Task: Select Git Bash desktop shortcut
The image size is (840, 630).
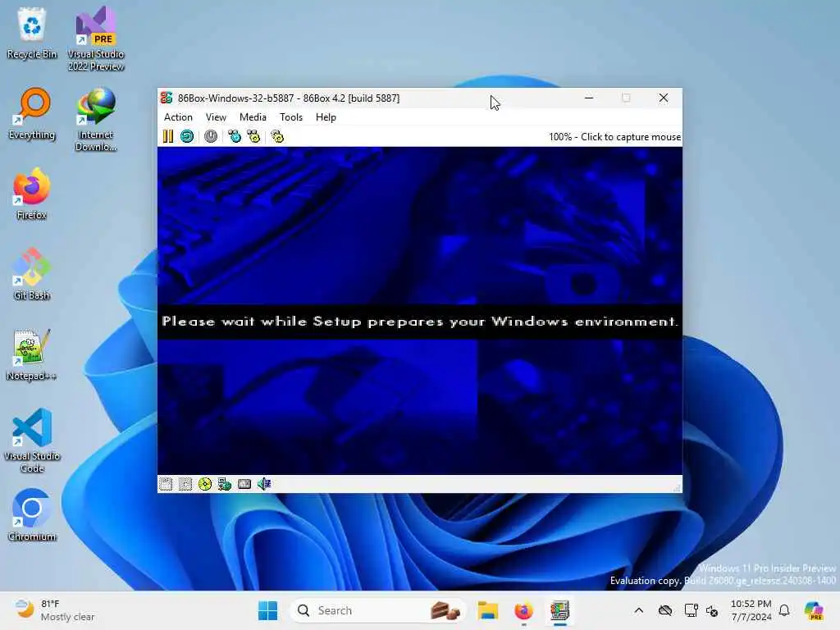Action: click(x=32, y=274)
